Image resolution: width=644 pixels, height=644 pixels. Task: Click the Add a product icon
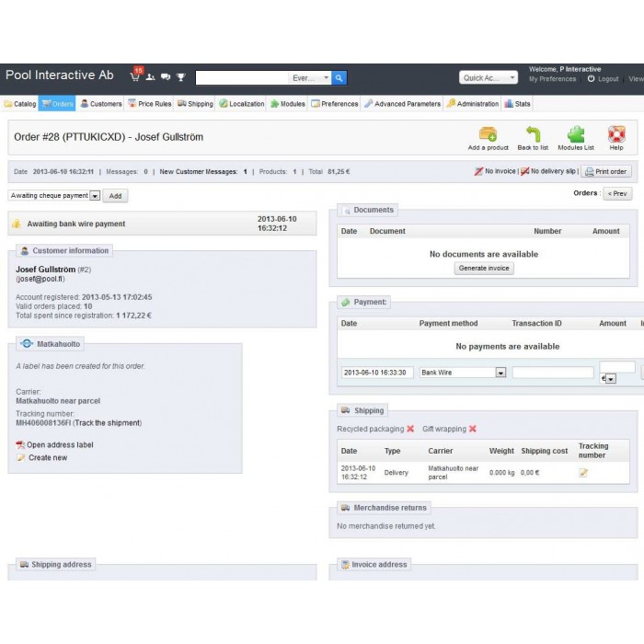(x=488, y=134)
